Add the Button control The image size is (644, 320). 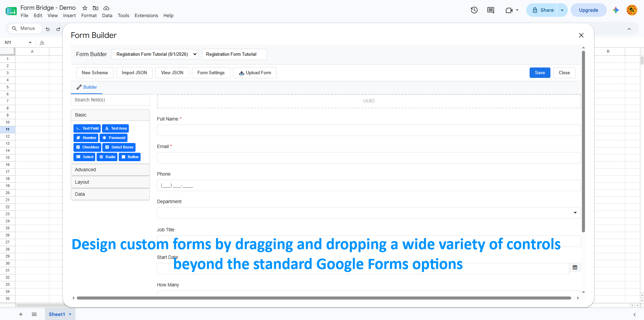click(129, 157)
